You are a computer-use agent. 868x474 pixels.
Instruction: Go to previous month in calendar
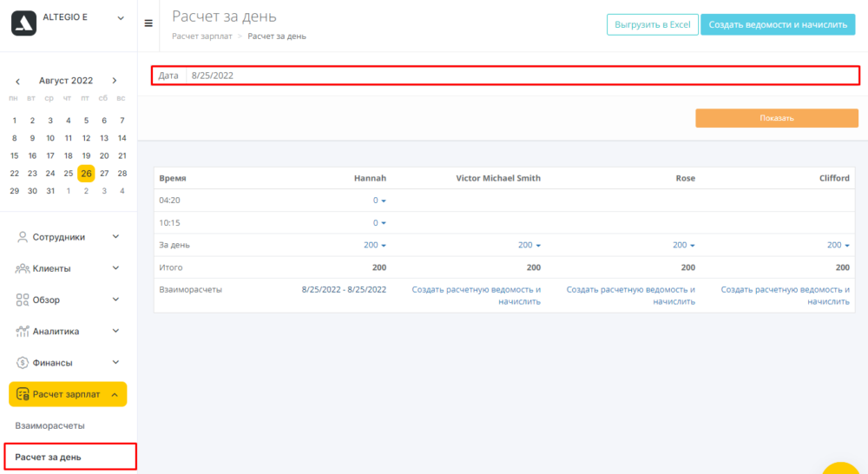[17, 82]
